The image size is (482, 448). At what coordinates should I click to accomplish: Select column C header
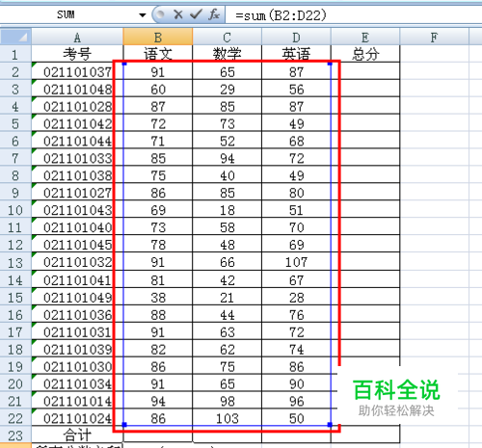[227, 37]
